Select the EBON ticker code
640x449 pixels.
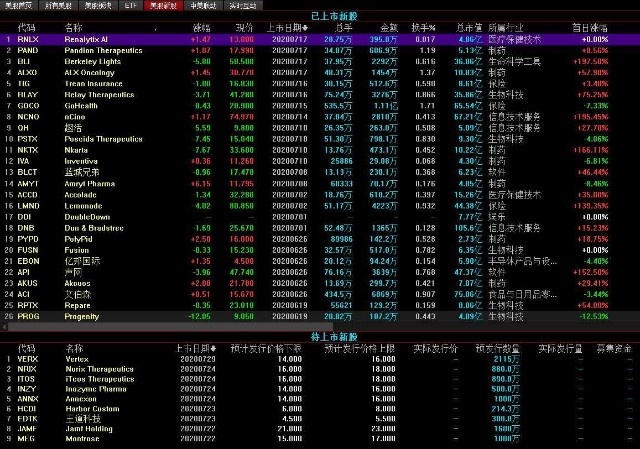point(29,261)
